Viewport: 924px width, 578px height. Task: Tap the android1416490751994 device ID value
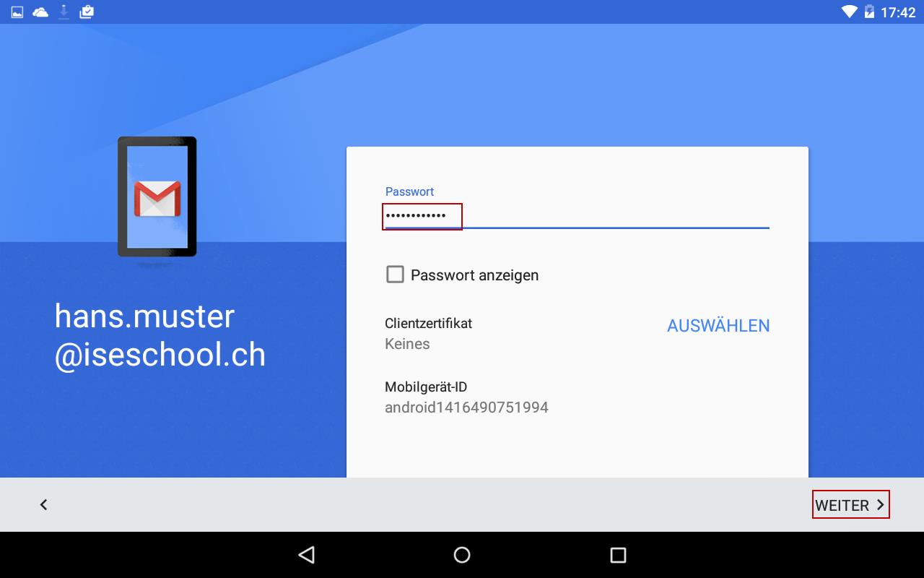(466, 407)
